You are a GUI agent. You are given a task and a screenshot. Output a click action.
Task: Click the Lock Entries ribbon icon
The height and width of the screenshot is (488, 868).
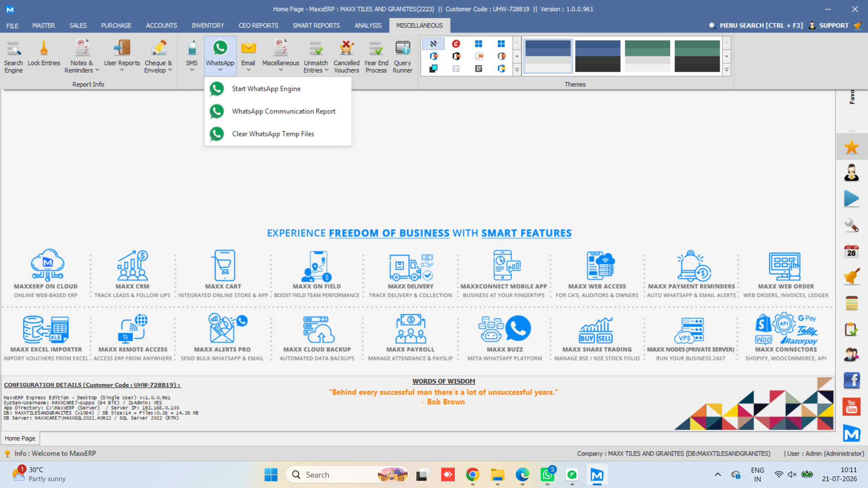[44, 53]
